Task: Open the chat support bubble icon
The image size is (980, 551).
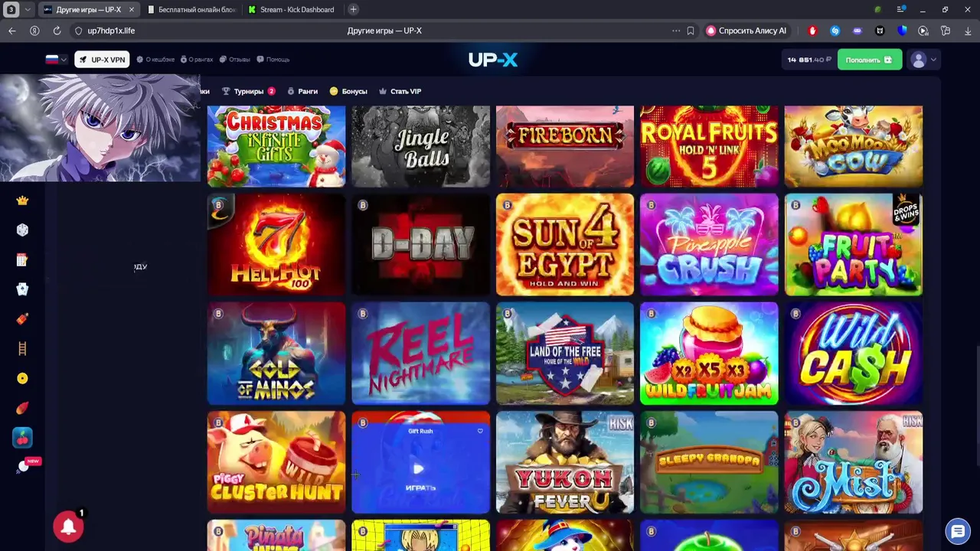Action: point(958,530)
